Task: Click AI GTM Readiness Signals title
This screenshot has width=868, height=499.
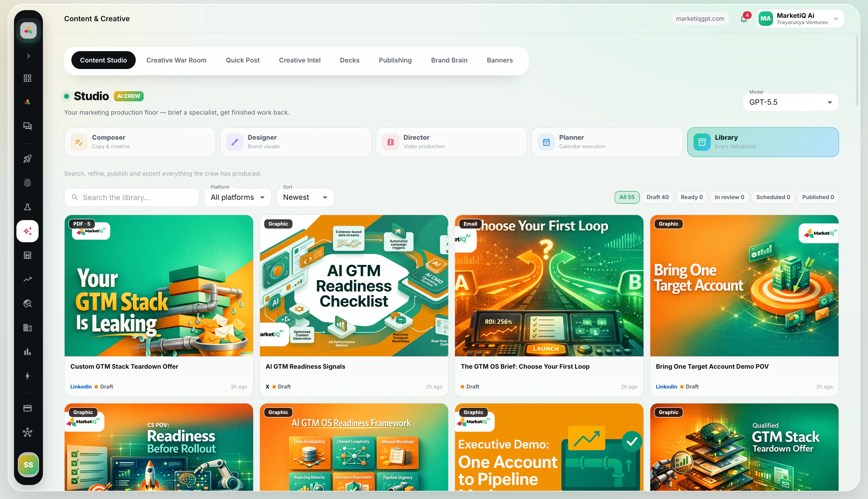Action: [305, 366]
